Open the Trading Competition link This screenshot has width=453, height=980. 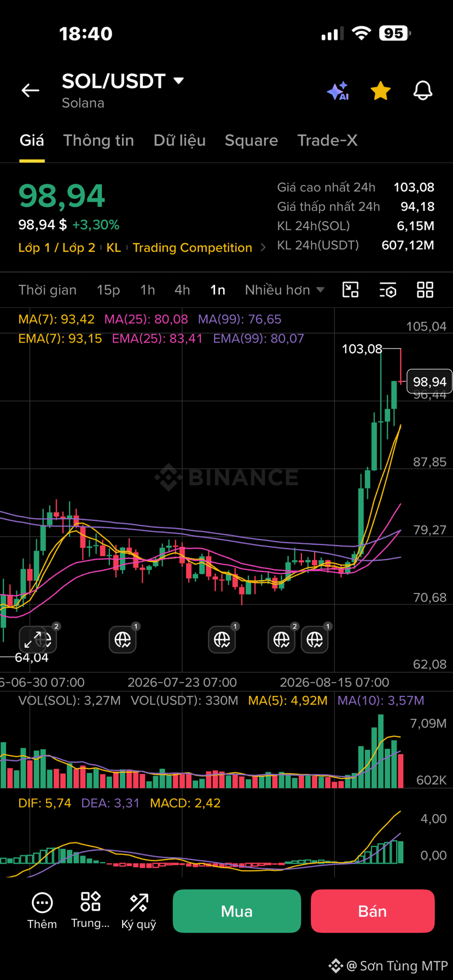click(x=192, y=248)
